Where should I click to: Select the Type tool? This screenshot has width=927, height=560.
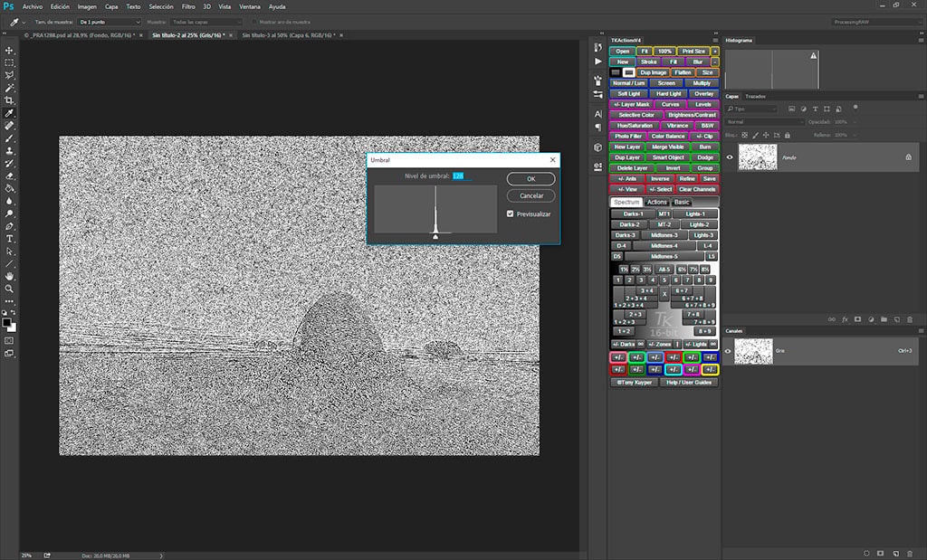pyautogui.click(x=9, y=238)
